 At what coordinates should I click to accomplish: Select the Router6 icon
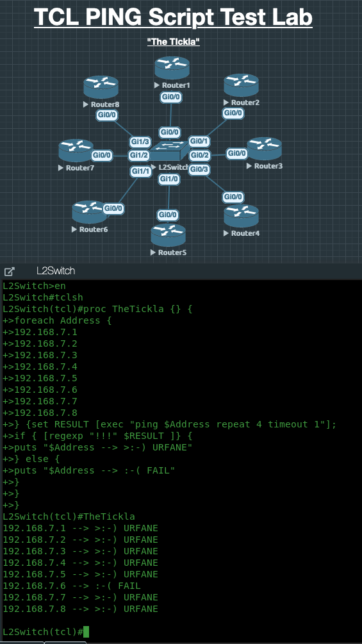(90, 212)
